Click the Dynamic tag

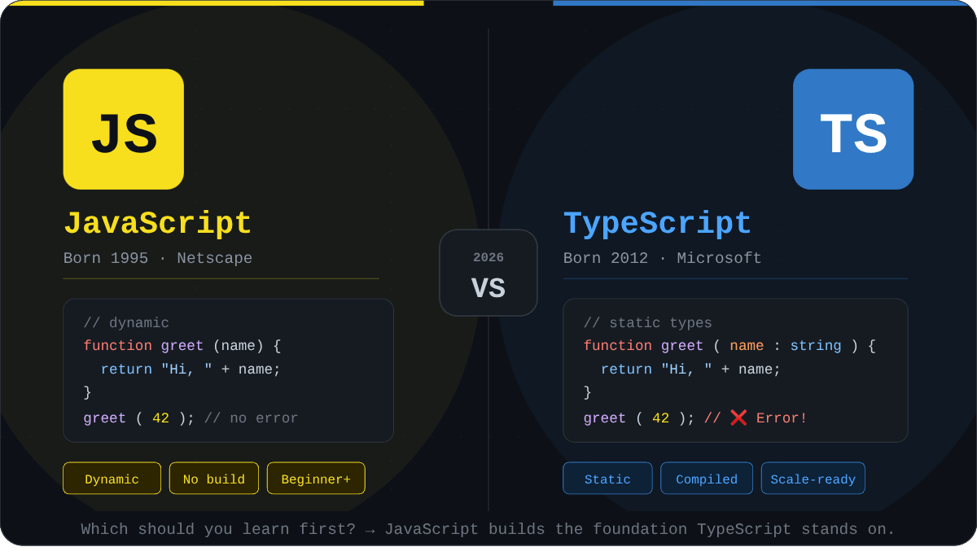[x=112, y=479]
